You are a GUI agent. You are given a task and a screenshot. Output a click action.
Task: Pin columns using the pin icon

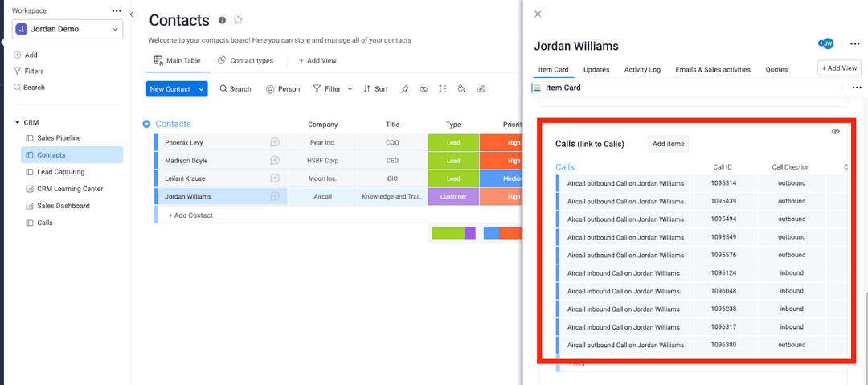tap(404, 89)
